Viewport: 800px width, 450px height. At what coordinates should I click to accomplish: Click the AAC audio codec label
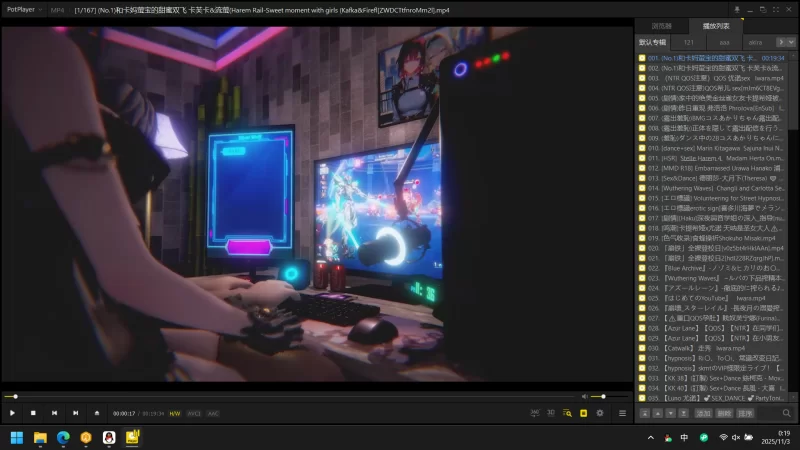point(213,414)
